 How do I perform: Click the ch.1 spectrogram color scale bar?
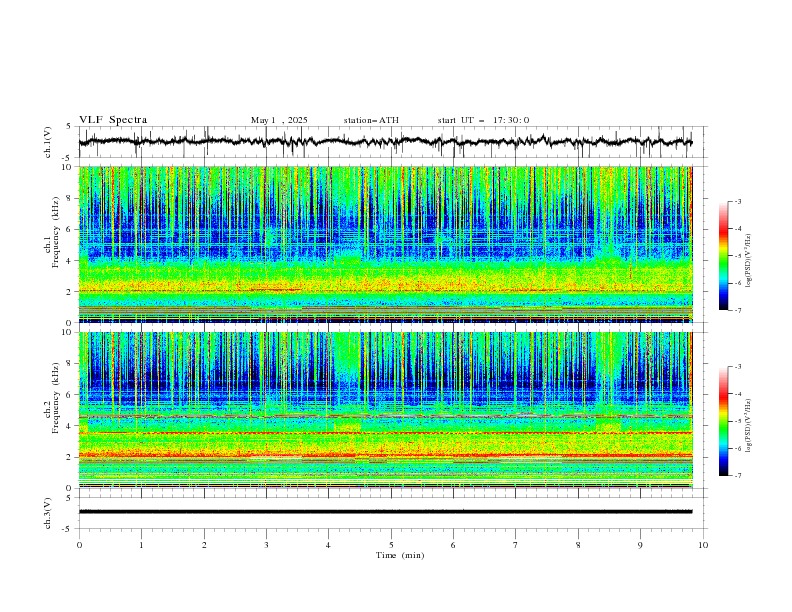tap(723, 256)
